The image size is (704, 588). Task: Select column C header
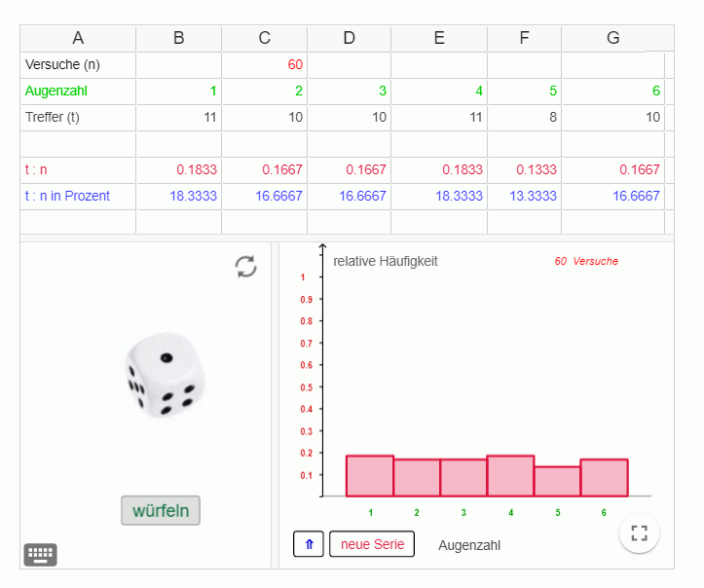(x=264, y=39)
